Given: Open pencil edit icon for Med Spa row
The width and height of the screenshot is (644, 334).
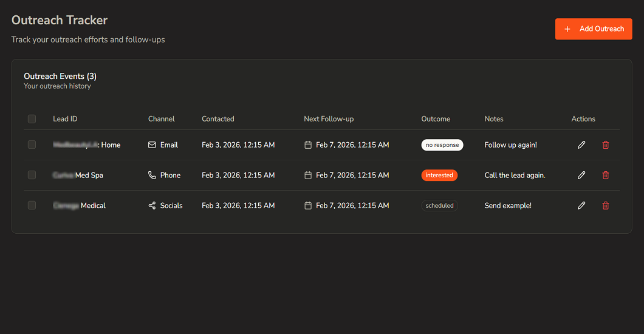Looking at the screenshot, I should (581, 175).
